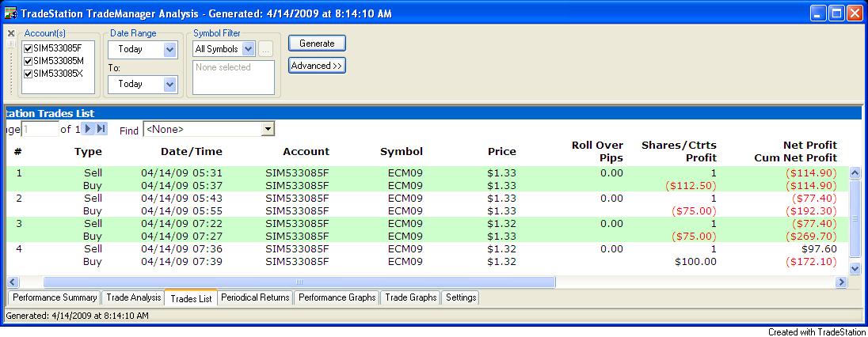Screen dimensions: 868x337
Task: Click the Date/Time column header
Action: (x=192, y=152)
